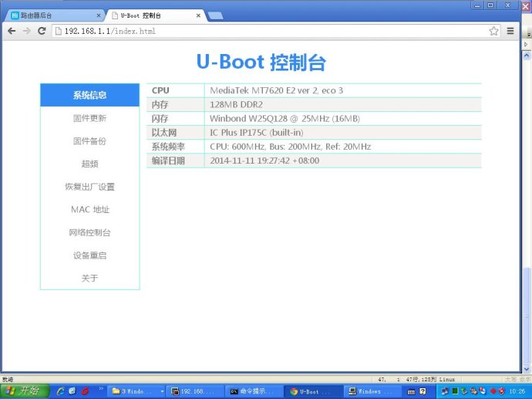Expand the quick launch overflow chevron
Screen dimensions: 532x399
(101, 388)
